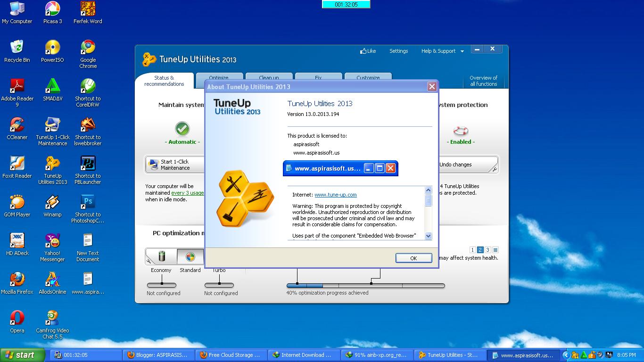Select the Economy mode battery switch
The image size is (644, 362).
pos(161,256)
